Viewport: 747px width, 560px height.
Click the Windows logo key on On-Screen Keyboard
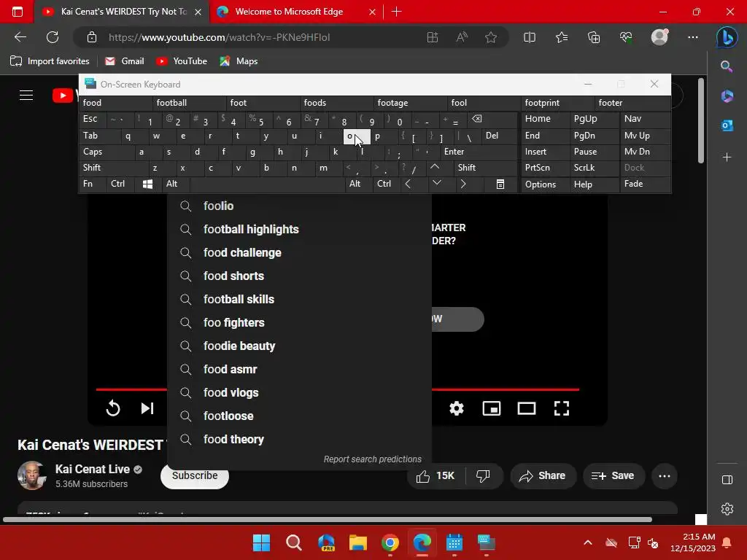[x=147, y=184]
